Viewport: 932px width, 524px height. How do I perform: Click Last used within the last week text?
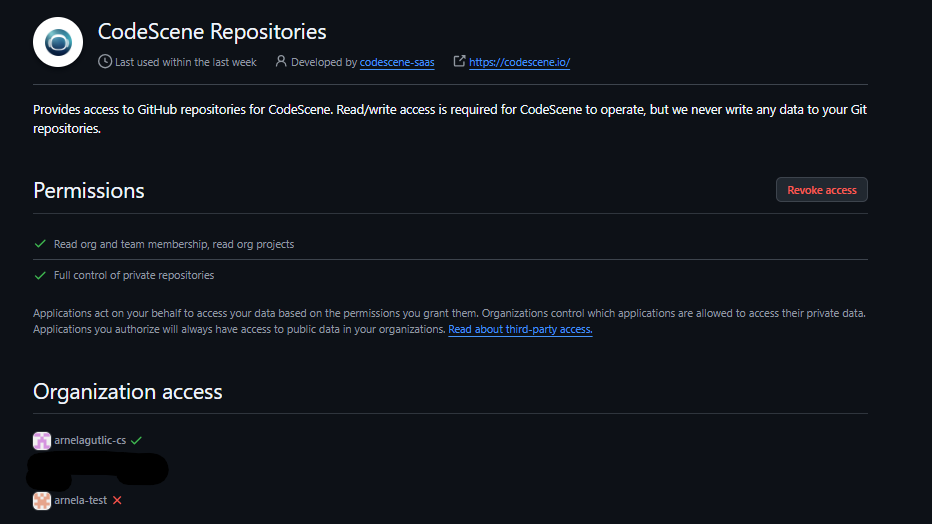[x=185, y=62]
